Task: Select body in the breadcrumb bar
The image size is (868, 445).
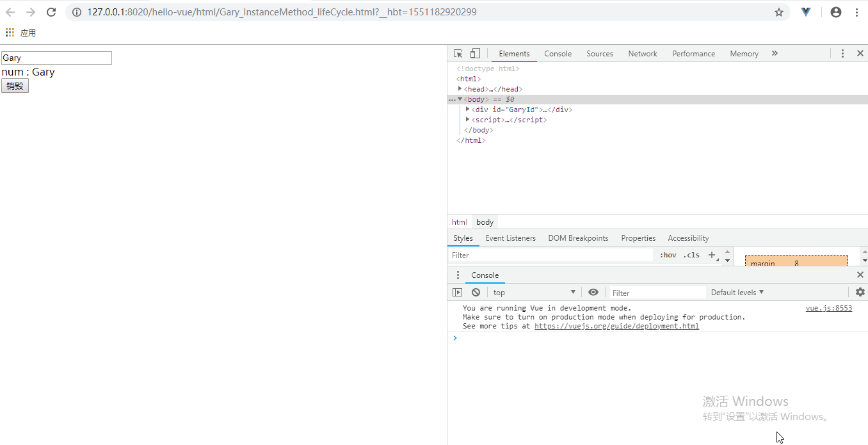Action: click(485, 222)
